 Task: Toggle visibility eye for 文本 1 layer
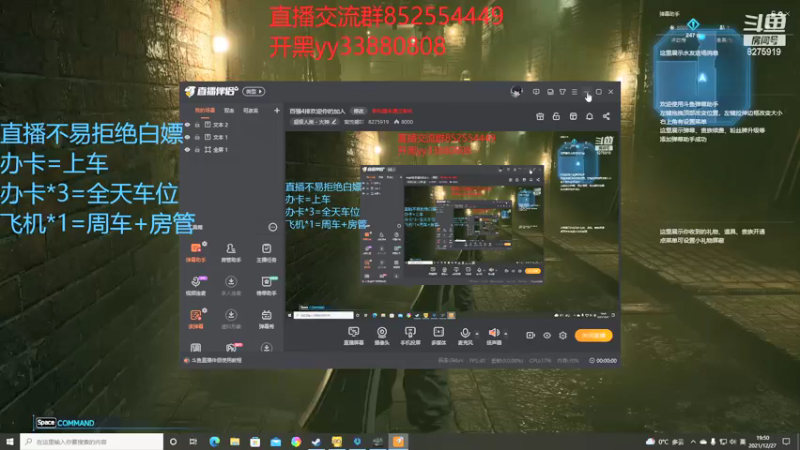point(187,137)
